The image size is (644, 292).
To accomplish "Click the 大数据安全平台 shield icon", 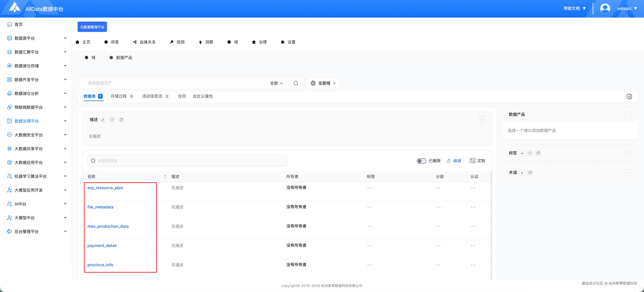I will tap(9, 135).
